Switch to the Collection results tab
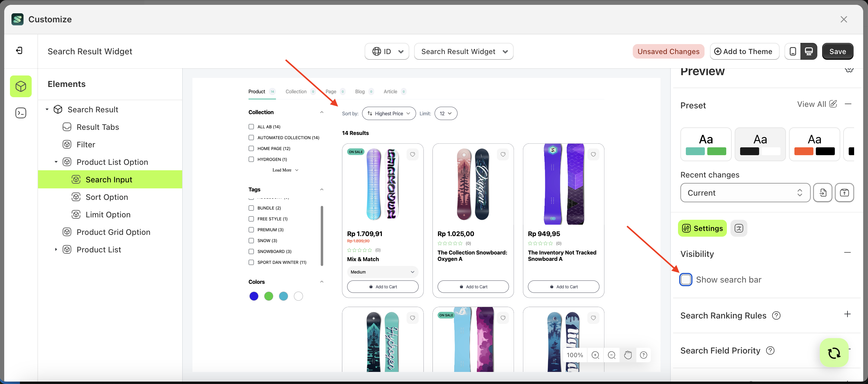 296,91
